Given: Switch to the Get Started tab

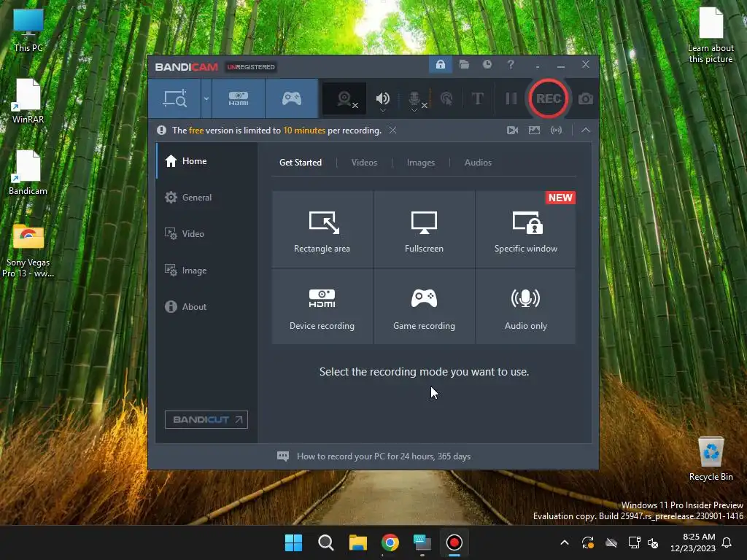Looking at the screenshot, I should tap(300, 163).
